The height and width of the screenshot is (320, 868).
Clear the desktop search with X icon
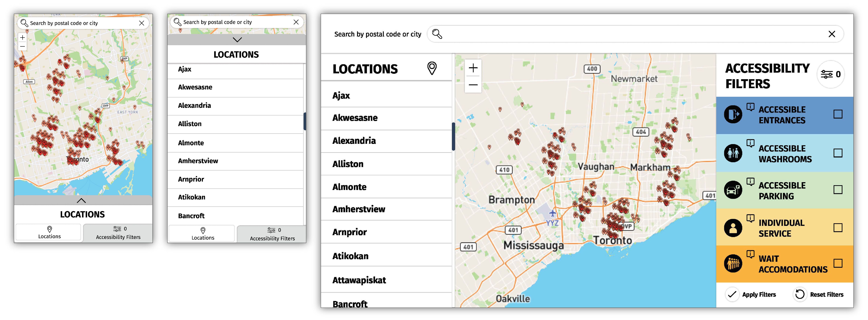tap(832, 34)
